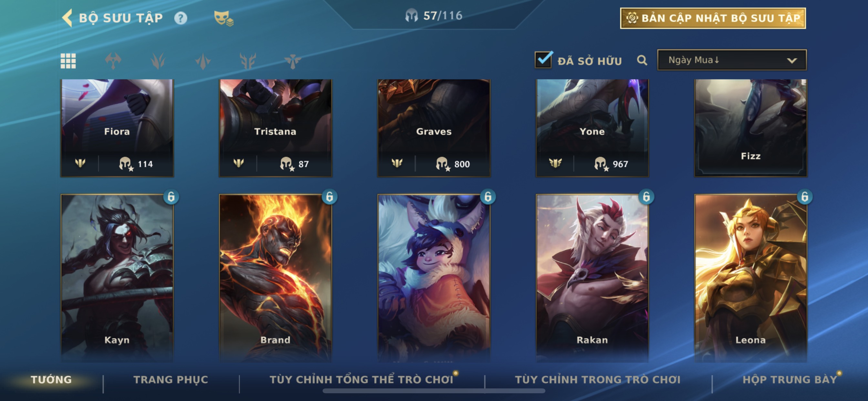This screenshot has width=868, height=401.
Task: Switch to the Trang Phục tab
Action: pyautogui.click(x=171, y=379)
